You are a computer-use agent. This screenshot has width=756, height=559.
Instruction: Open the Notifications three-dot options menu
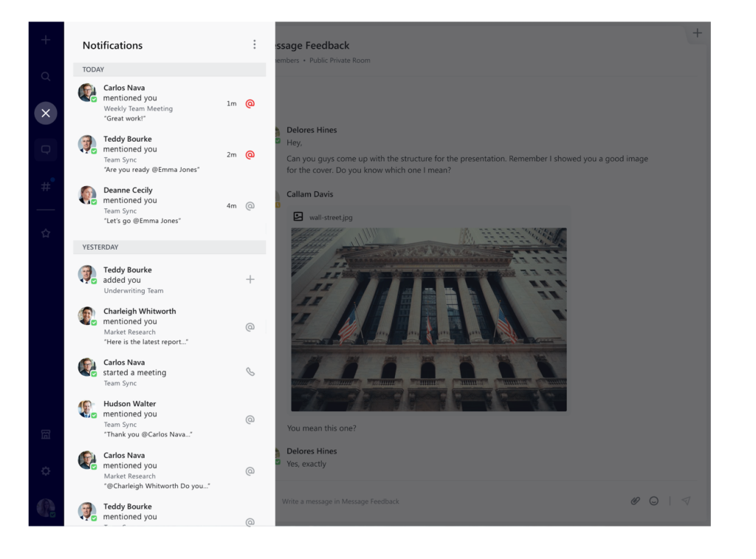pyautogui.click(x=255, y=45)
